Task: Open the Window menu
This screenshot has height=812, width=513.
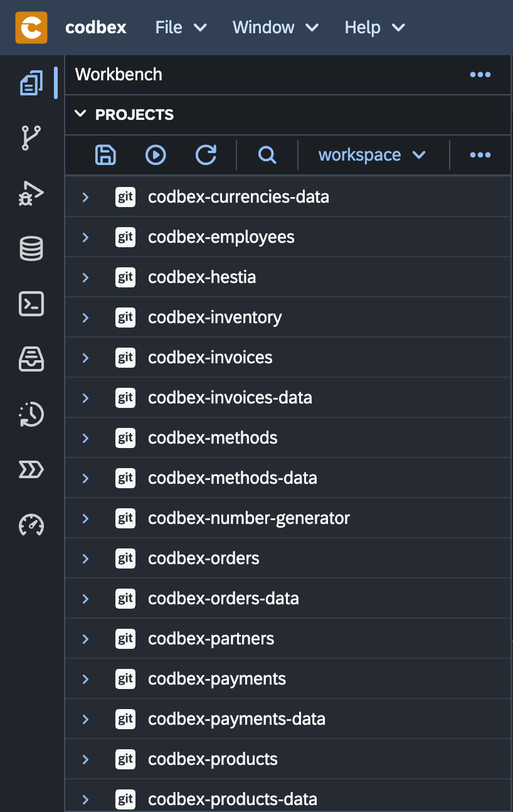Action: 276,28
